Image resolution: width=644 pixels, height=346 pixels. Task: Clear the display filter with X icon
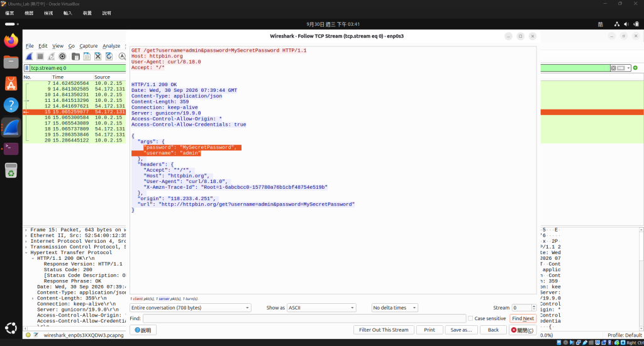click(613, 68)
